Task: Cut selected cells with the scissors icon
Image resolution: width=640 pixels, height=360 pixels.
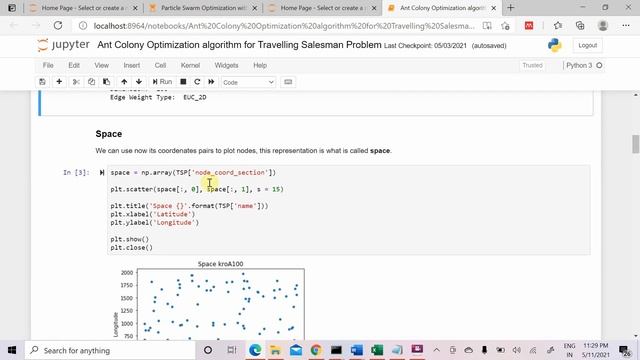Action: point(76,82)
